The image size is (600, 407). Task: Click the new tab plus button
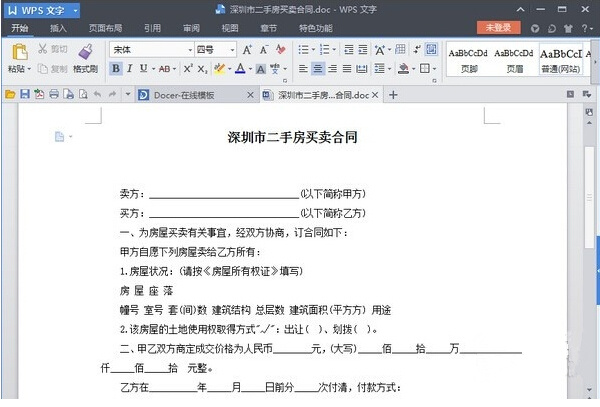point(393,95)
